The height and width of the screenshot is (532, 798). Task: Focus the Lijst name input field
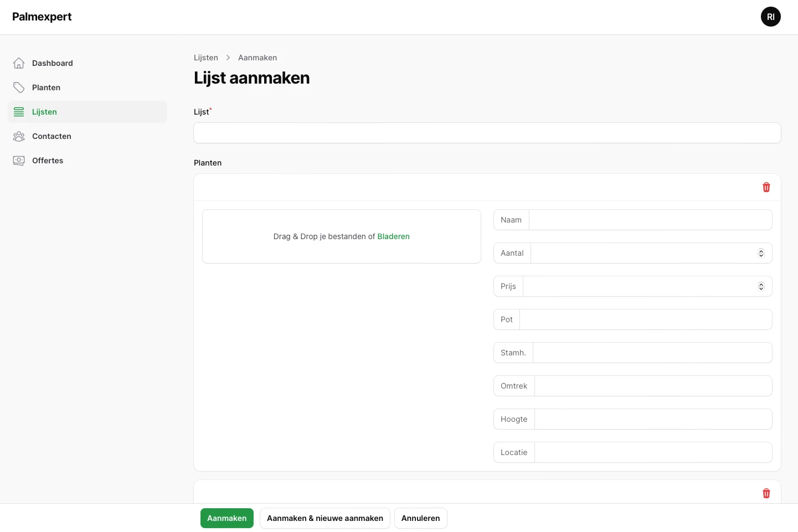click(x=487, y=133)
